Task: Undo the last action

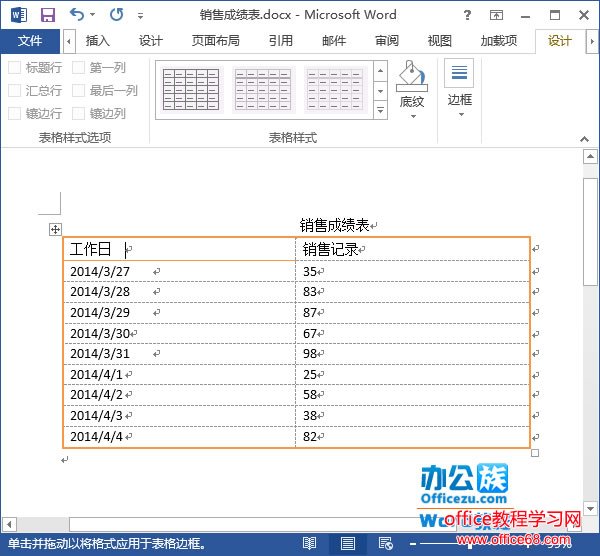Action: (77, 15)
